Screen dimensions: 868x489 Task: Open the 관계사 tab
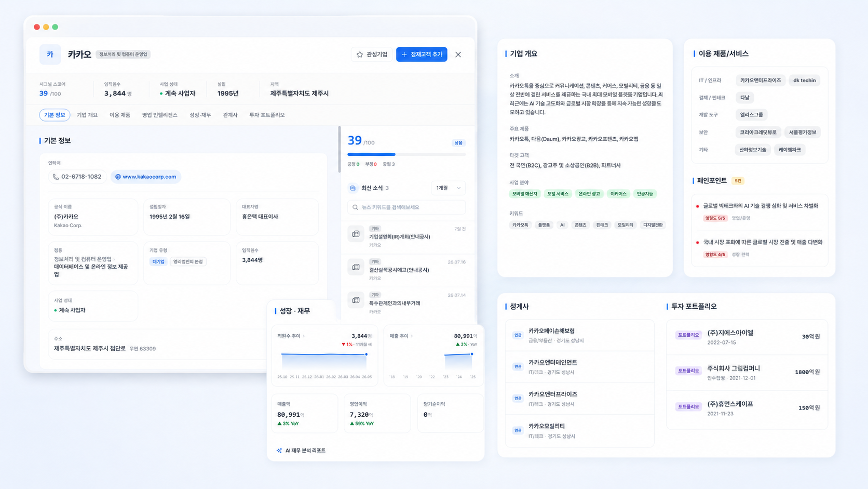coord(230,115)
